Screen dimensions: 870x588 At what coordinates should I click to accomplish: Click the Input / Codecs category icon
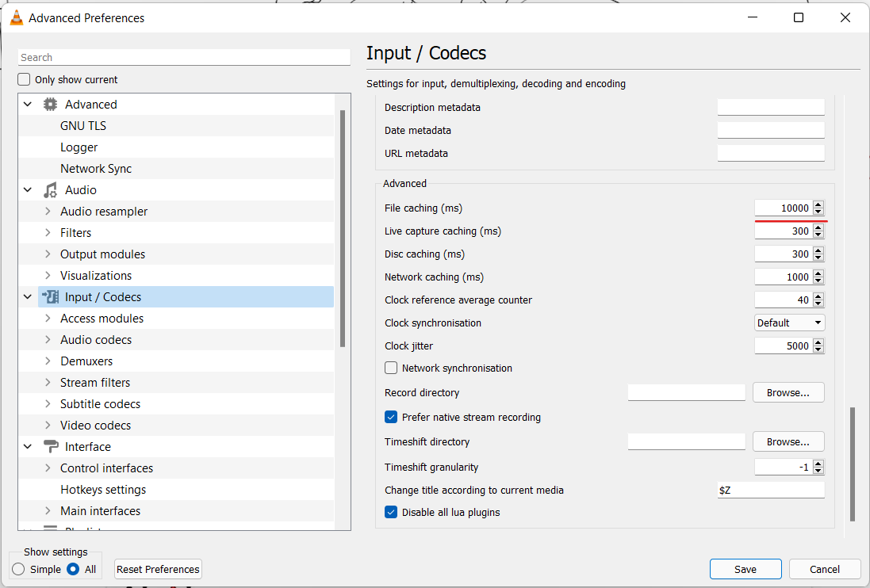coord(51,297)
